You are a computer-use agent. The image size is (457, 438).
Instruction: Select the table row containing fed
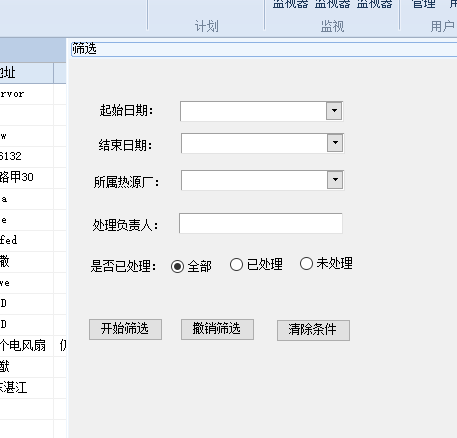(33, 241)
